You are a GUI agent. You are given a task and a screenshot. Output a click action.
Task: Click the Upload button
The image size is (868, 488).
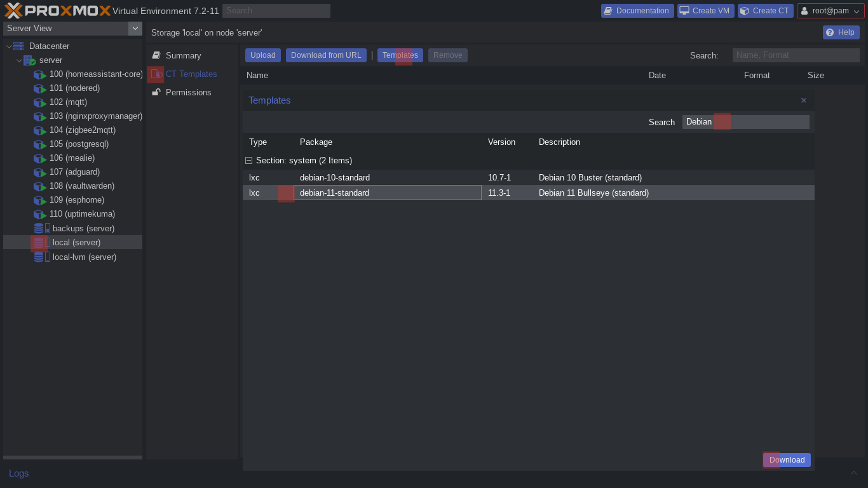[x=263, y=55]
